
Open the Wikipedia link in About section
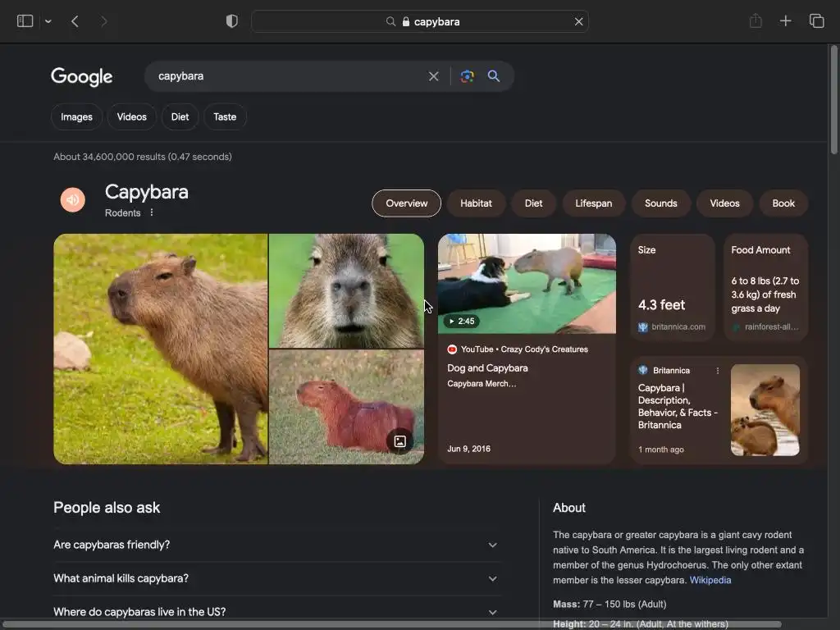[710, 580]
